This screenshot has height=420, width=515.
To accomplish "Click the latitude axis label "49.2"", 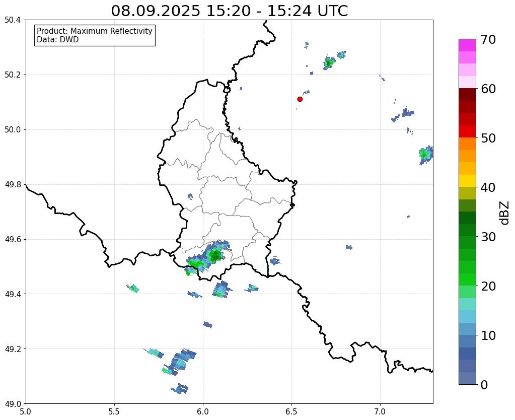I will [13, 348].
